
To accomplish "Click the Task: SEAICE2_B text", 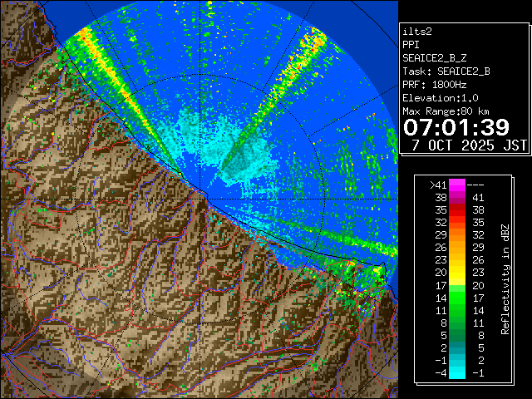I will click(x=446, y=71).
